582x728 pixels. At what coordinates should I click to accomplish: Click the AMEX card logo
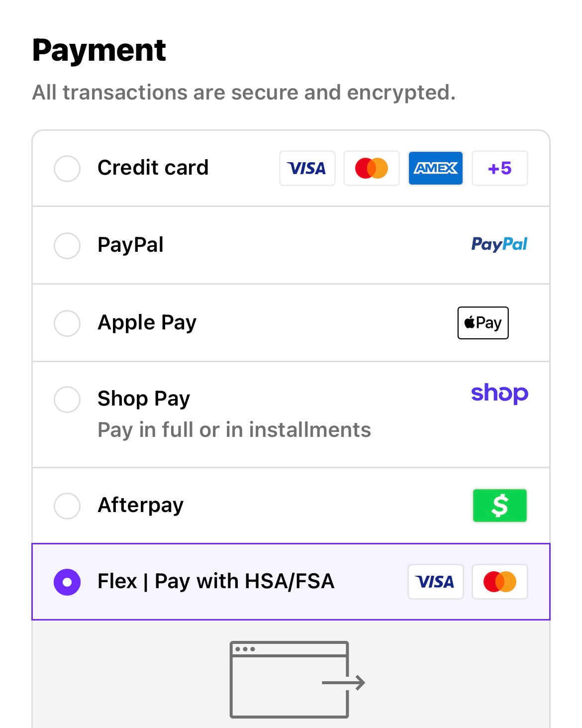pos(436,168)
